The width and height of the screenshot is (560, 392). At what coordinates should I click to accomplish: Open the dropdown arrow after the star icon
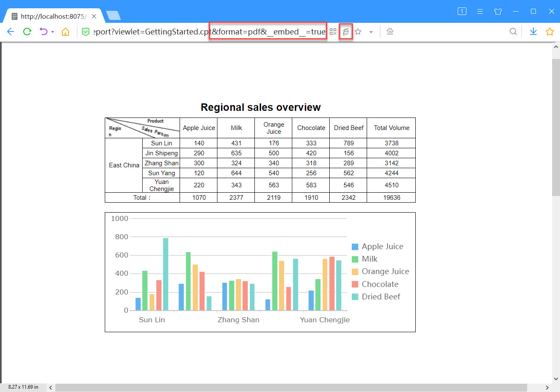tap(371, 32)
